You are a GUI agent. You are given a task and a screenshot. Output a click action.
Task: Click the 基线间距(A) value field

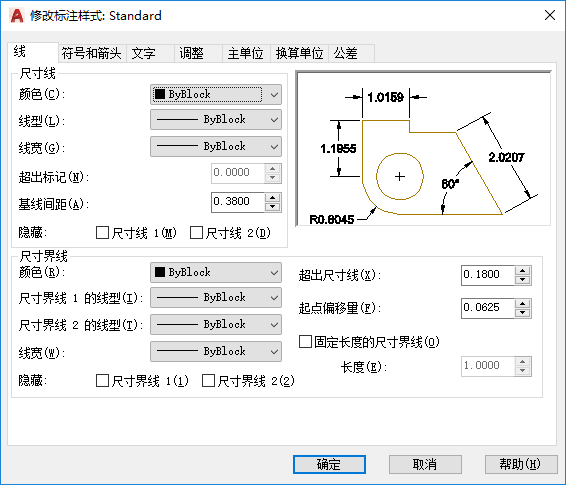tap(238, 202)
